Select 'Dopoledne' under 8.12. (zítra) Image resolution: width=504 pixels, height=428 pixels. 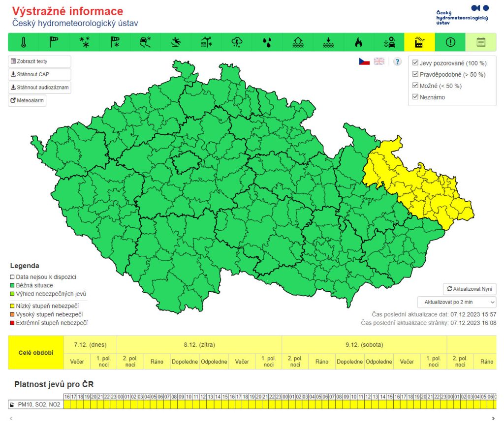(x=185, y=362)
